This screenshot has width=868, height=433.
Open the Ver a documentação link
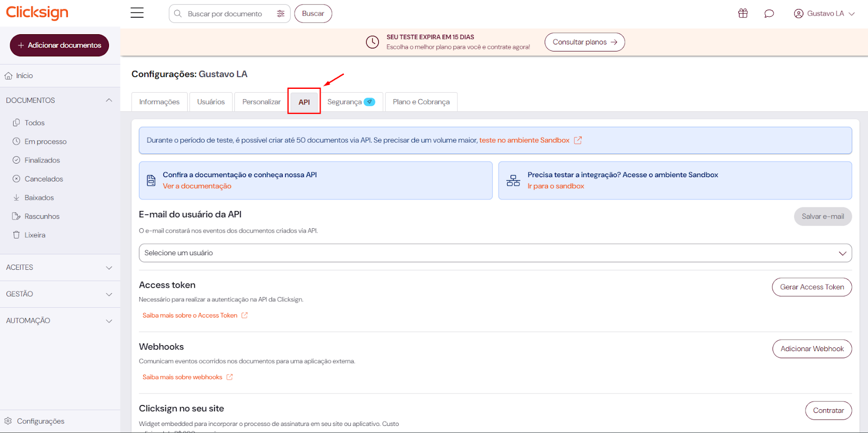pos(197,186)
